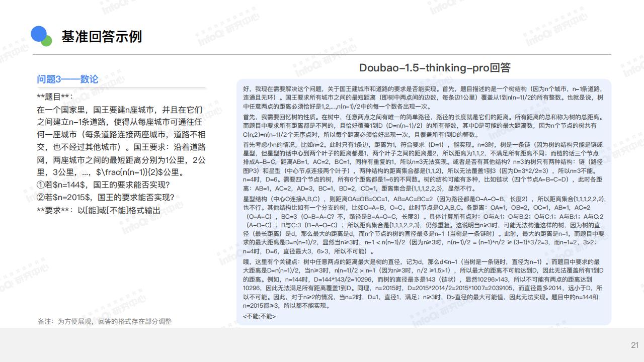This screenshot has height=362, width=644.
Task: Click the line ①若$n=144$，国王的要求能否实现？
Action: click(x=104, y=185)
